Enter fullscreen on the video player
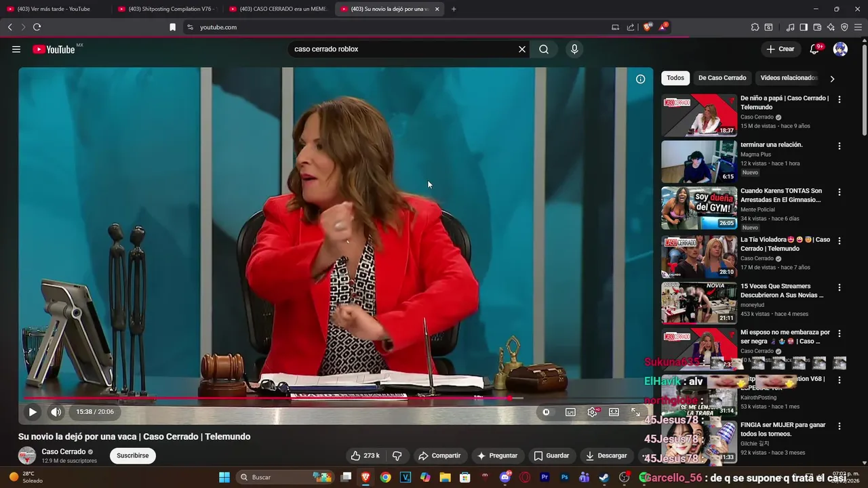The image size is (868, 488). [x=635, y=411]
